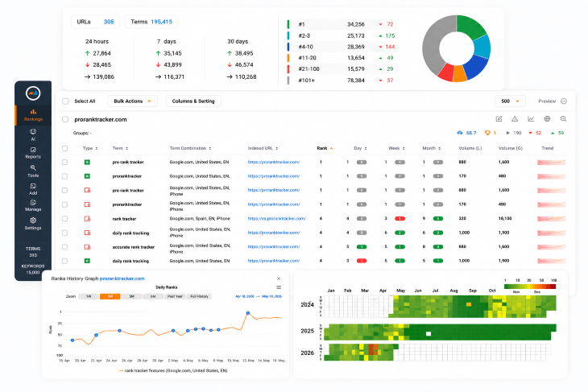This screenshot has height=392, width=588.
Task: Open the Tools section in the sidebar
Action: [x=33, y=171]
